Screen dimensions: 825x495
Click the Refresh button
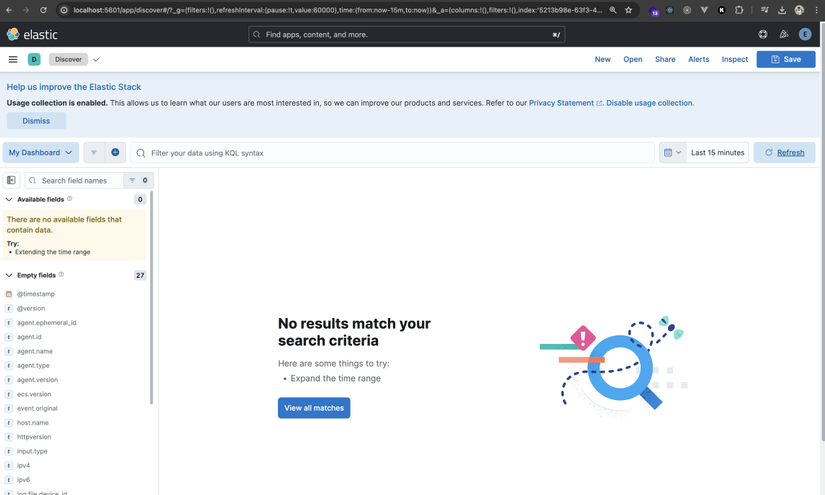click(784, 153)
